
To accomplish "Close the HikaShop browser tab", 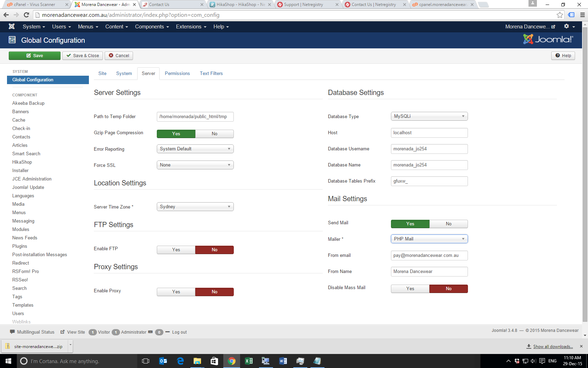I will [x=269, y=5].
